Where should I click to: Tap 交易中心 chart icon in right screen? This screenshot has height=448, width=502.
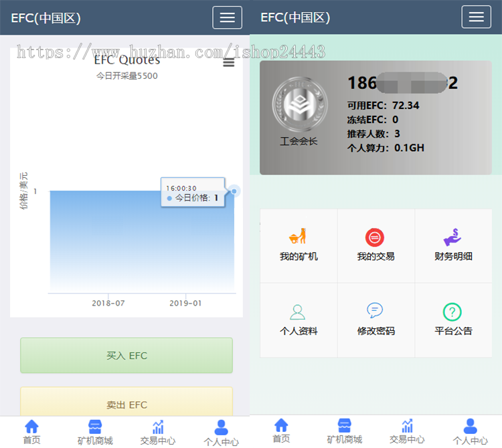pos(407,426)
